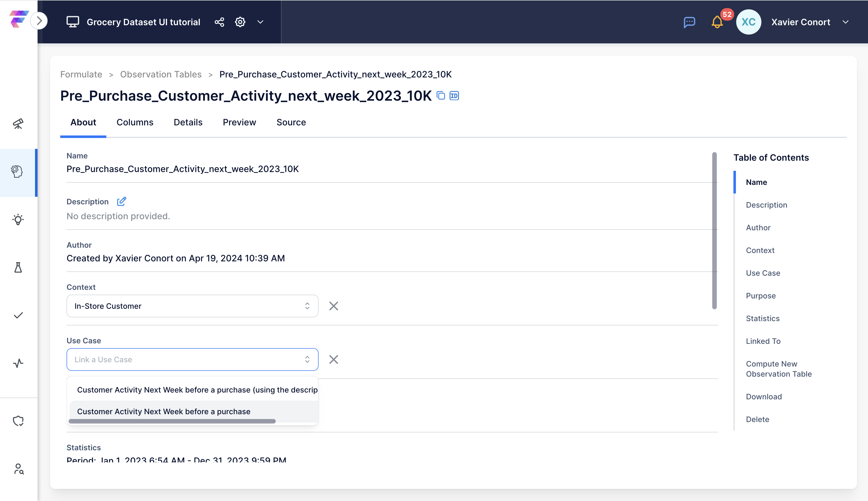
Task: Open the In-Store Customer context dropdown
Action: pyautogui.click(x=193, y=306)
